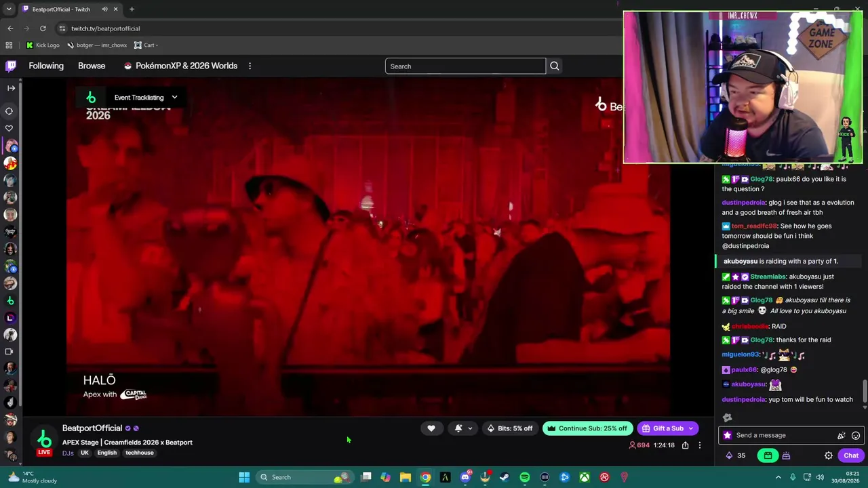The height and width of the screenshot is (488, 868).
Task: Open the Browse tab
Action: click(92, 66)
